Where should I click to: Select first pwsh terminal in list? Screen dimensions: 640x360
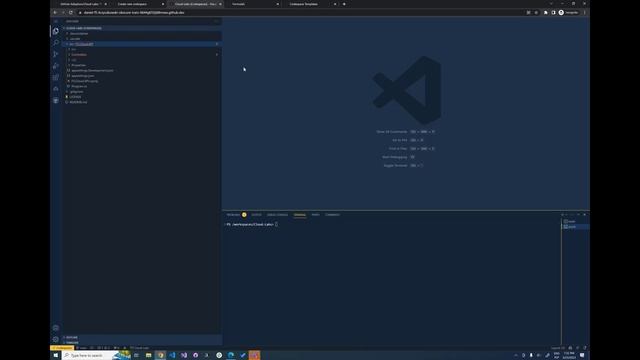[575, 221]
